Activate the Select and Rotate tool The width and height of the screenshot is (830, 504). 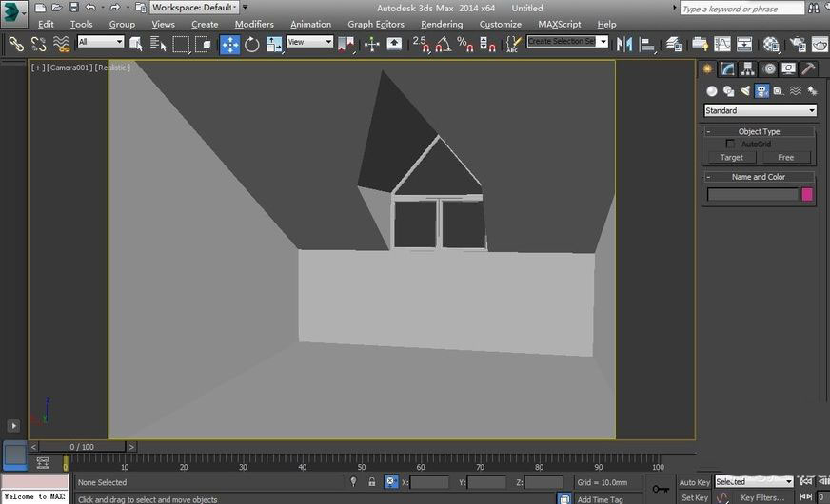[252, 44]
